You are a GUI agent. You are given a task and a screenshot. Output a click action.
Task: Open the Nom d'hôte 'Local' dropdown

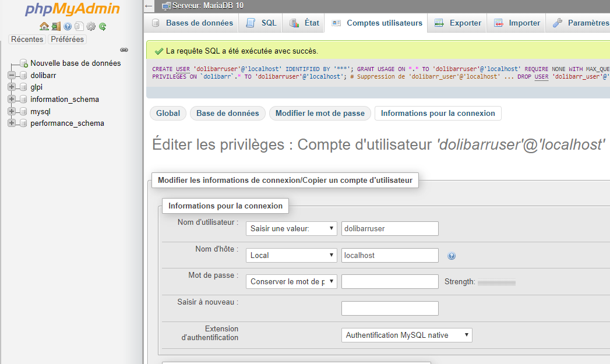coord(291,255)
